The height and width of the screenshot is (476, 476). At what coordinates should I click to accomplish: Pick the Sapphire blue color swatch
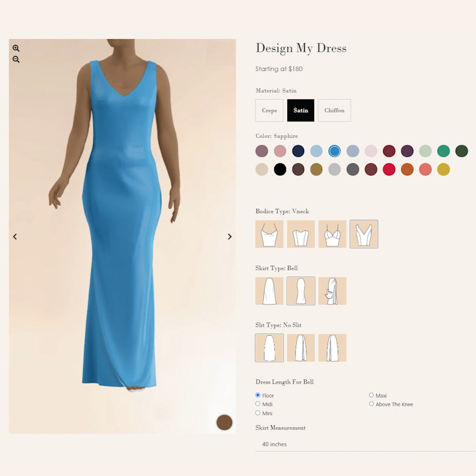pyautogui.click(x=335, y=151)
